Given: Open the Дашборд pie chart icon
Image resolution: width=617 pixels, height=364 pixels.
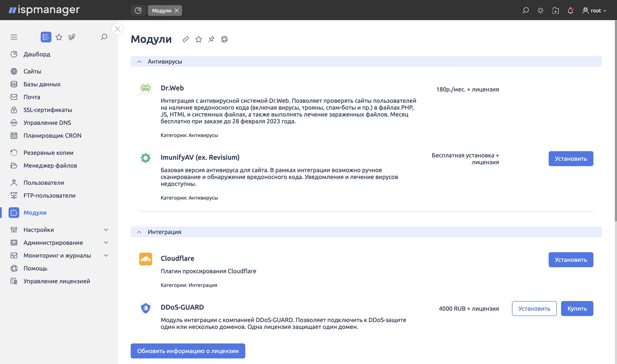Looking at the screenshot, I should tap(14, 54).
